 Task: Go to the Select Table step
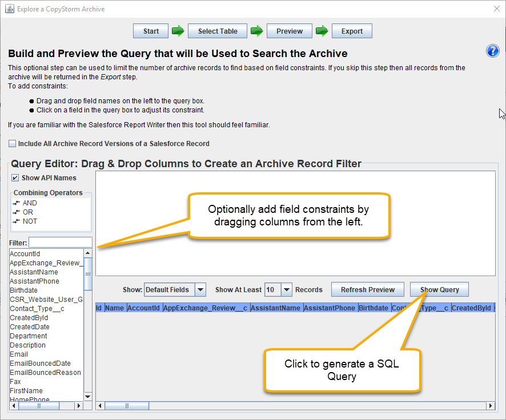[218, 31]
